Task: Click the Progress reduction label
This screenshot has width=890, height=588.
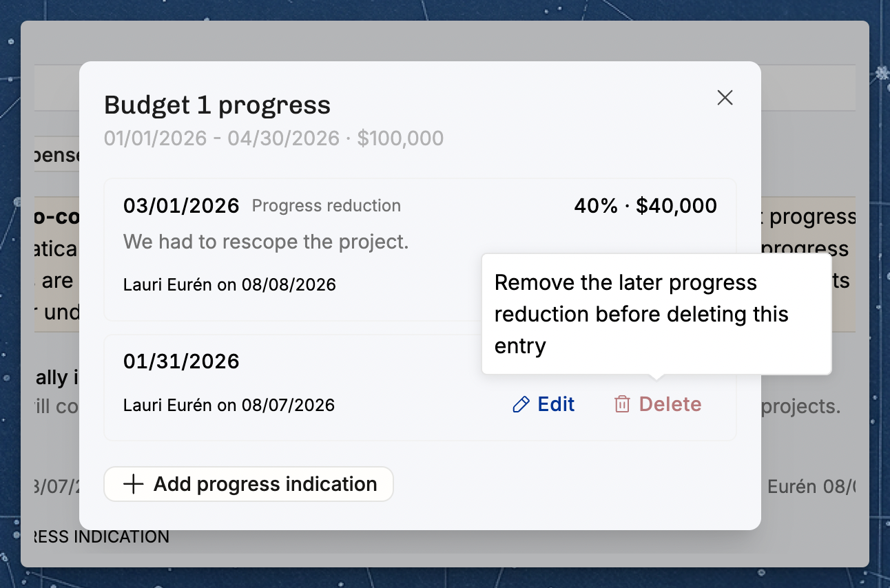Action: pyautogui.click(x=327, y=206)
